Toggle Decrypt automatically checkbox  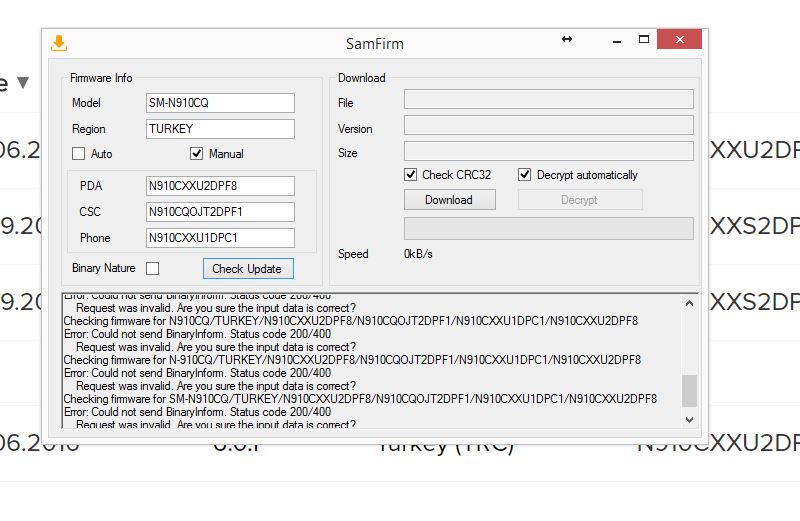point(524,175)
